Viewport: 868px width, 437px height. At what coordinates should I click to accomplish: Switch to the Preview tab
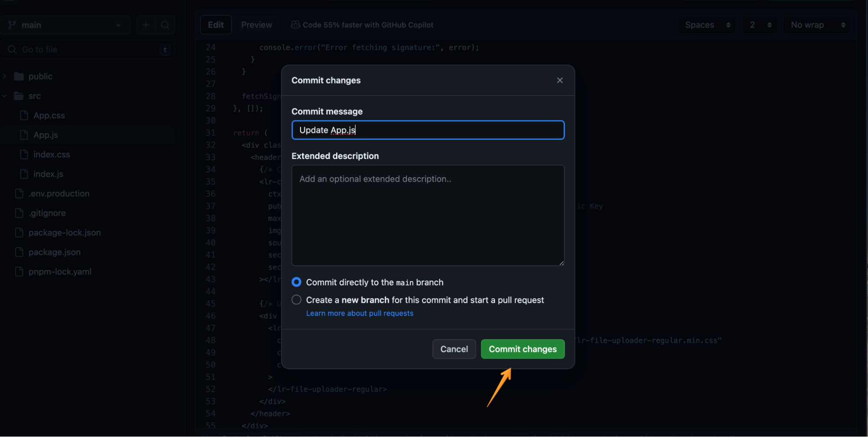256,25
